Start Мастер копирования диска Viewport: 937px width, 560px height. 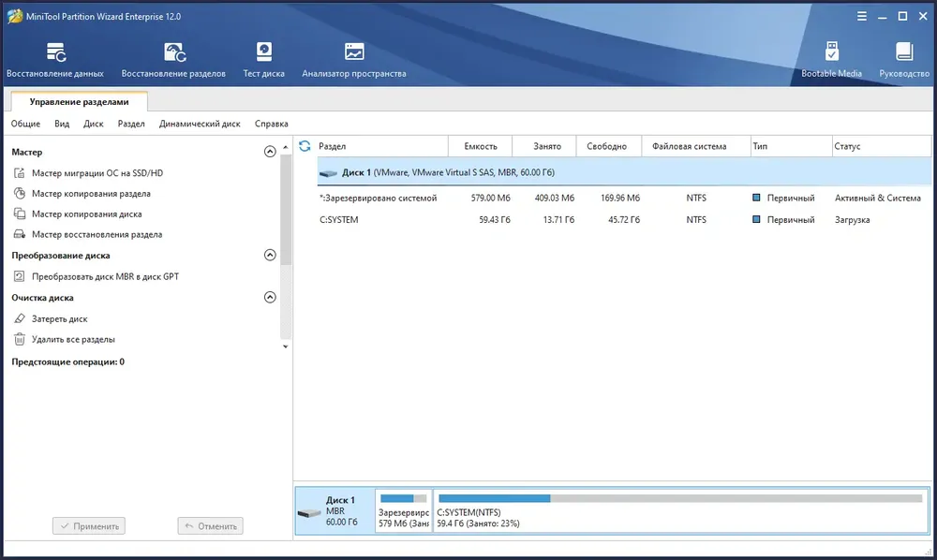(x=86, y=214)
